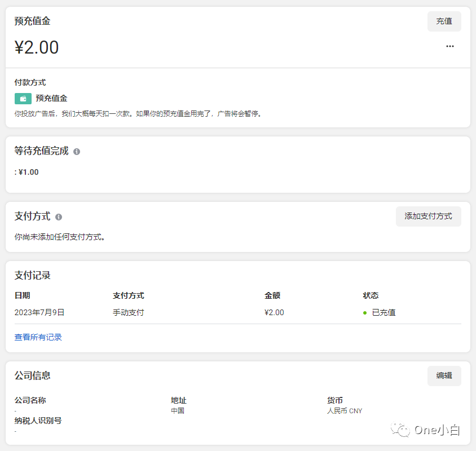The image size is (476, 451).
Task: Click the wallet icon next to 预充值金 label
Action: [23, 98]
